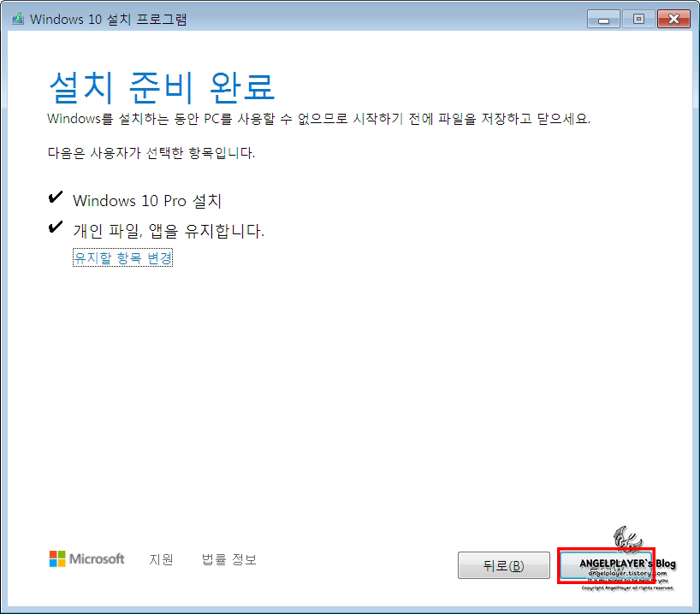Screen dimensions: 700x614
Task: Open the 유지할 항목 변경 link
Action: click(x=122, y=258)
